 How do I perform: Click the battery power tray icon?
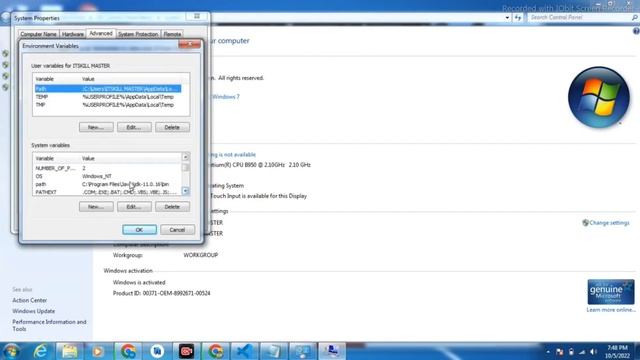(x=571, y=352)
